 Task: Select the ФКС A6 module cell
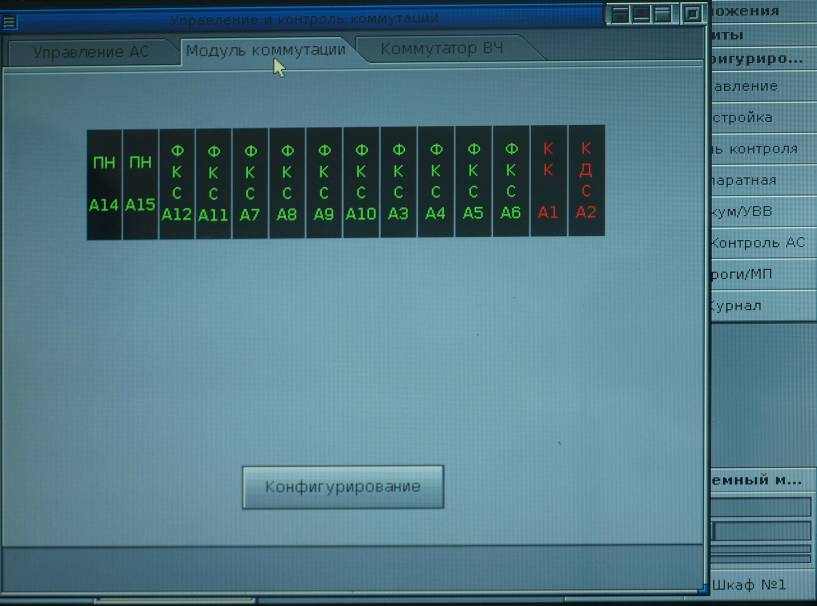[511, 181]
